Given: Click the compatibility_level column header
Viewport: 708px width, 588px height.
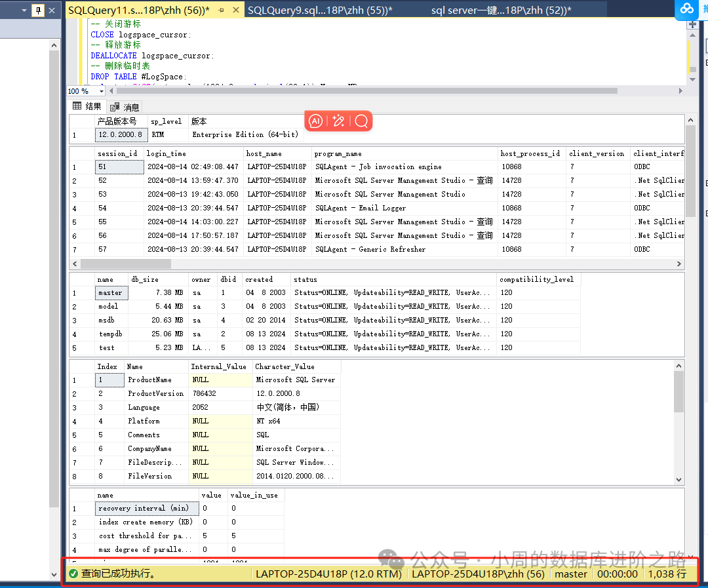Looking at the screenshot, I should (x=536, y=279).
